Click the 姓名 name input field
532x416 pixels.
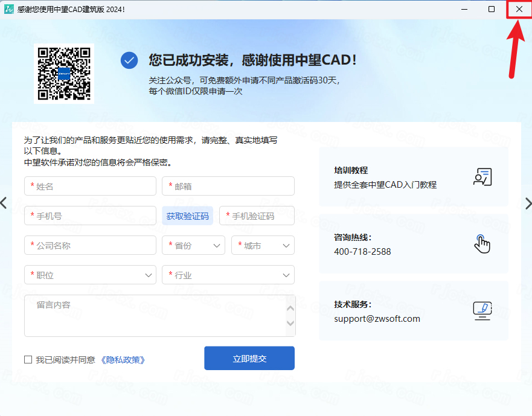click(90, 187)
